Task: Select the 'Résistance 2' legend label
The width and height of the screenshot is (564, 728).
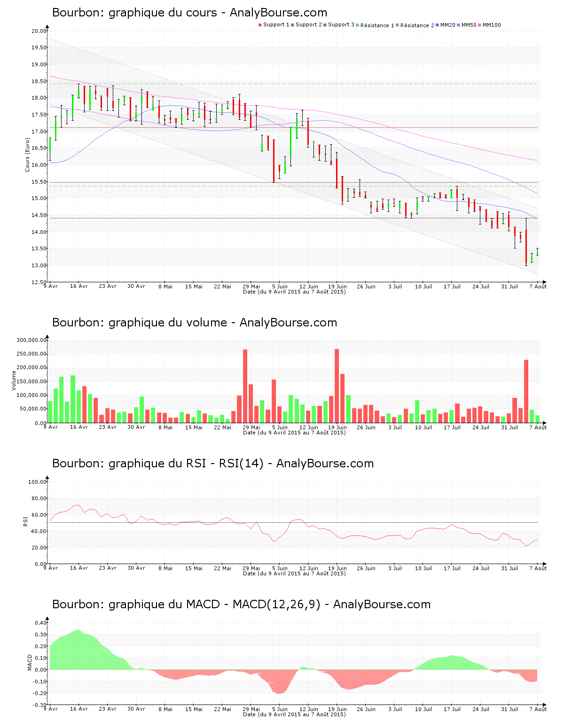Action: (417, 25)
